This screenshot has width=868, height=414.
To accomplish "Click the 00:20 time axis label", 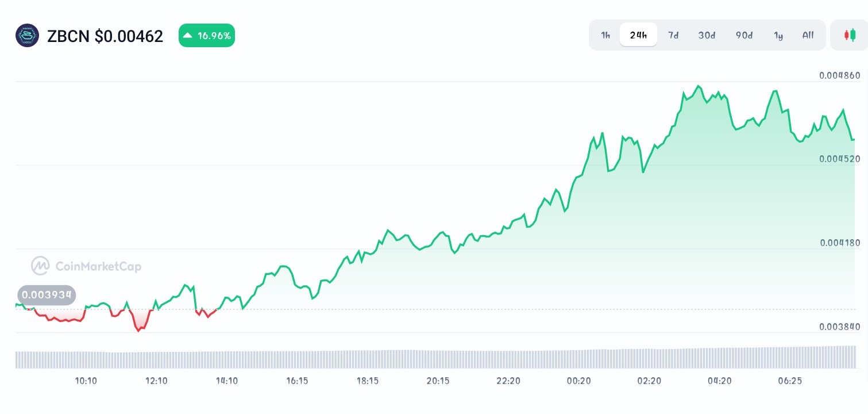I will [579, 381].
